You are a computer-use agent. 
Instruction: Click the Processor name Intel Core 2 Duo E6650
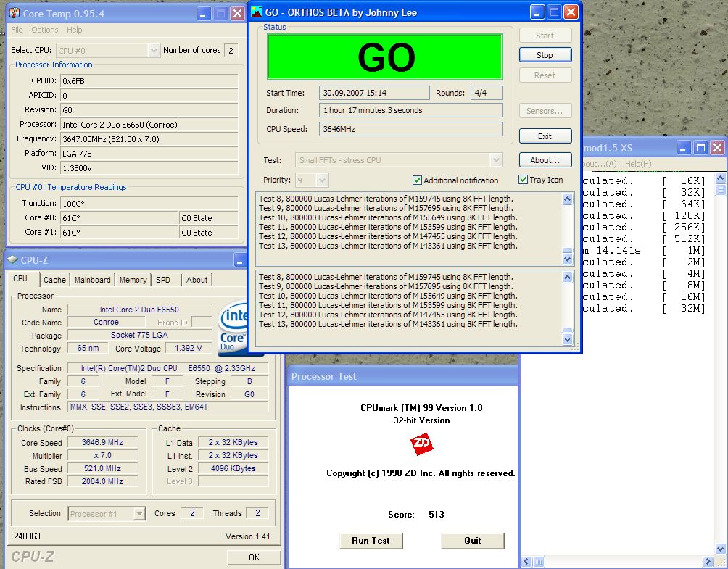point(149,125)
